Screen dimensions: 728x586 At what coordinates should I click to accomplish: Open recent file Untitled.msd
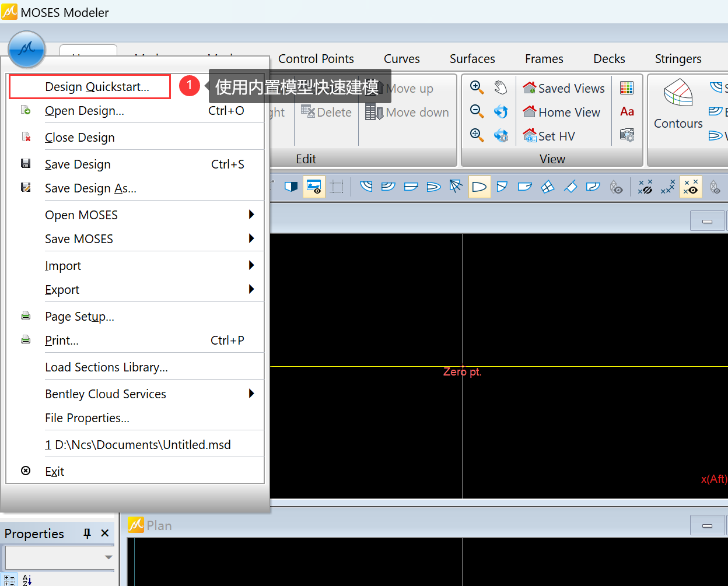tap(138, 445)
